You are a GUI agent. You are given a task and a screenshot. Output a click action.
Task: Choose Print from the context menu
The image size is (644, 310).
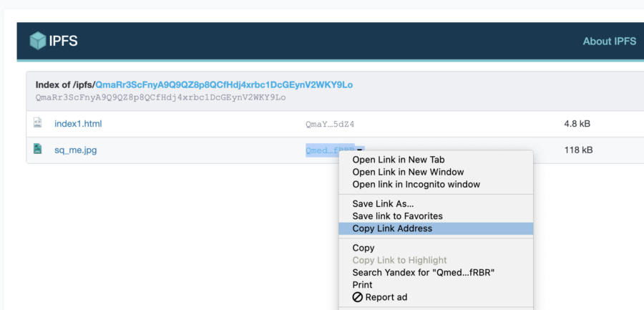pyautogui.click(x=362, y=285)
